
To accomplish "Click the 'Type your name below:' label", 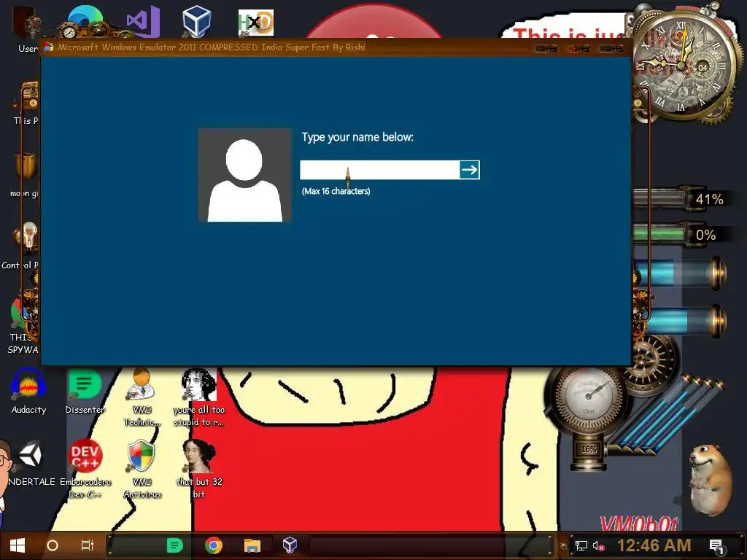I will coord(357,137).
